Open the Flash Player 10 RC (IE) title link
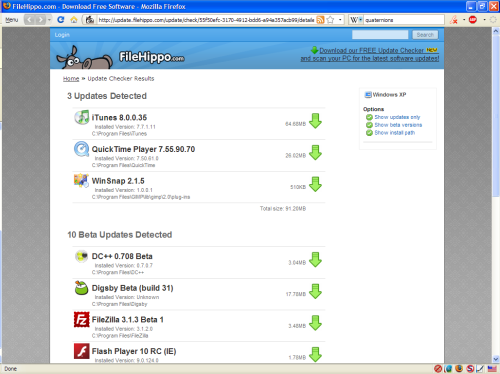The width and height of the screenshot is (500, 374). [x=134, y=351]
